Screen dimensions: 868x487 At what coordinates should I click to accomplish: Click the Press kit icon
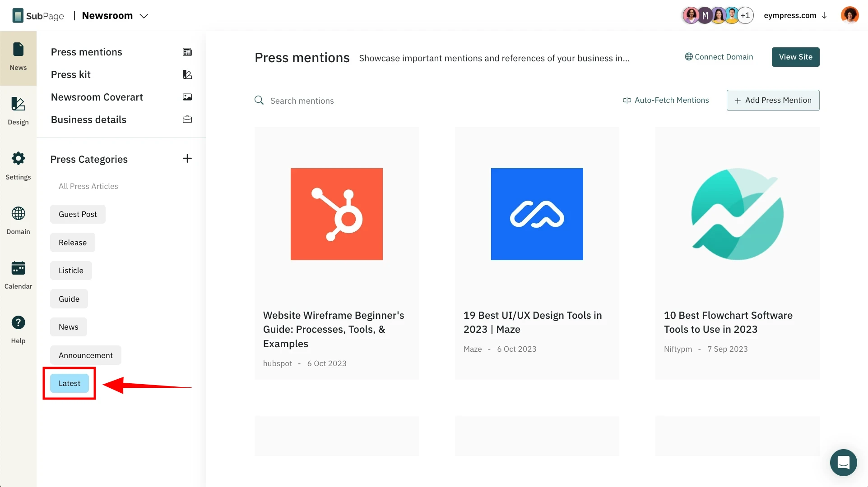[187, 74]
